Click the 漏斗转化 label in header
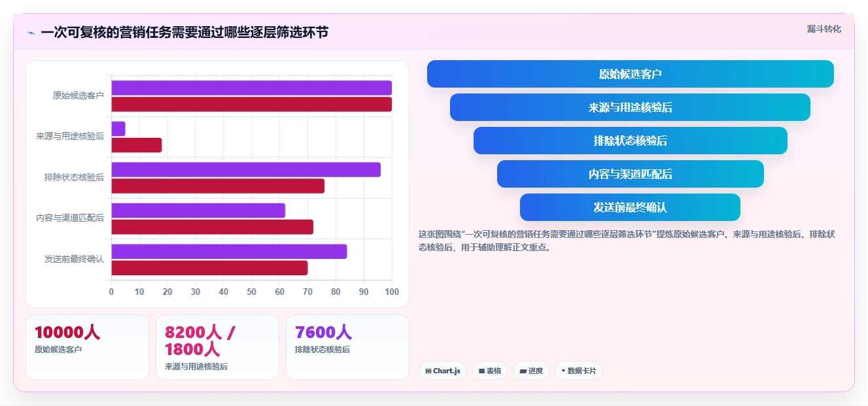Screen dimensions: 868x406 [x=824, y=29]
